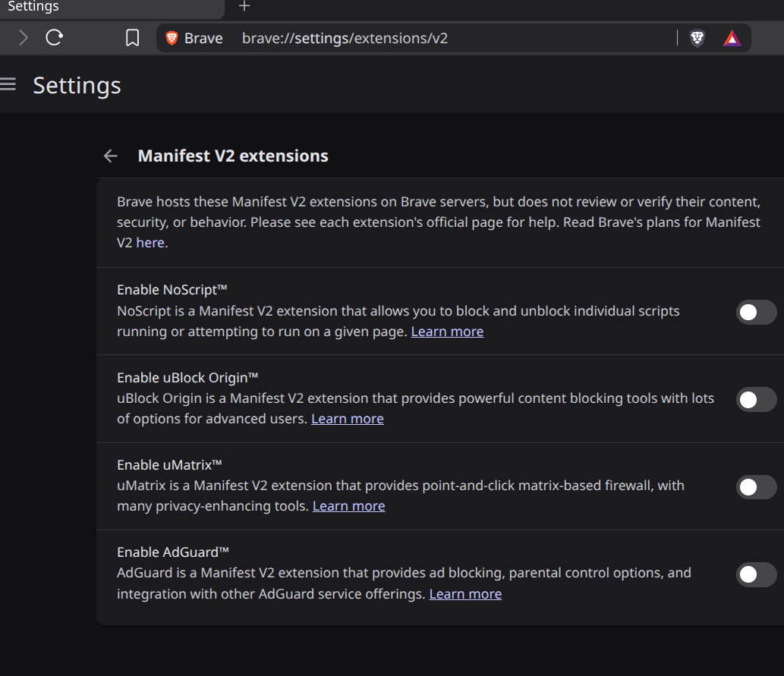784x676 pixels.
Task: Open the hamburger Settings menu
Action: 8,84
